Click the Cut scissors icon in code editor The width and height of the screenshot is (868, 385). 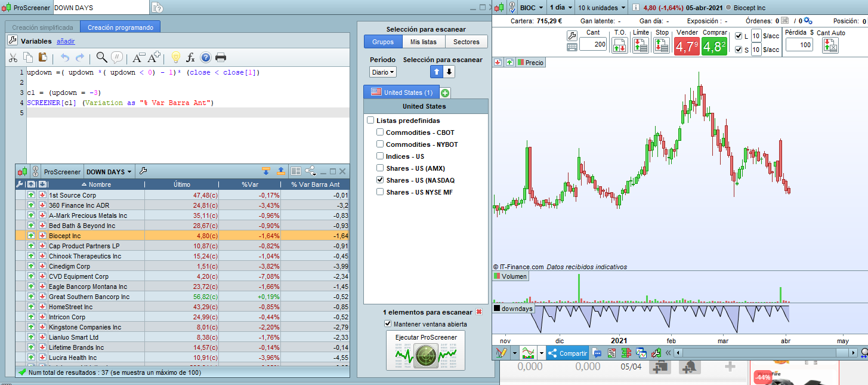[13, 57]
